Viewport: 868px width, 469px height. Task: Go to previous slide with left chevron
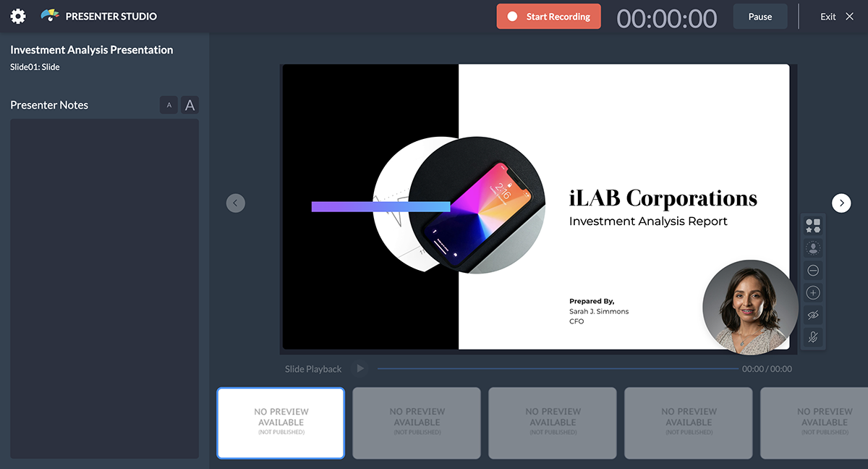[235, 203]
